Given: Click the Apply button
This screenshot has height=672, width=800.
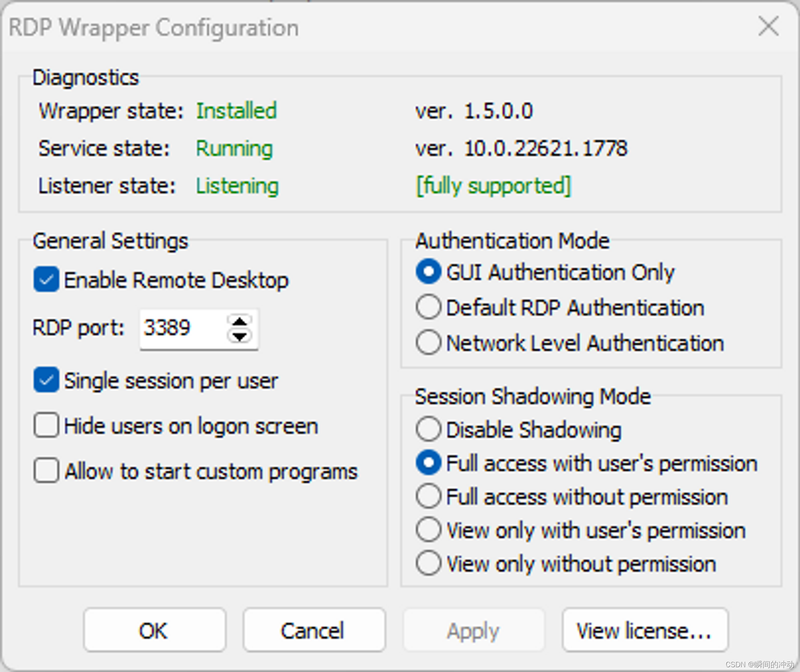Looking at the screenshot, I should 474,630.
